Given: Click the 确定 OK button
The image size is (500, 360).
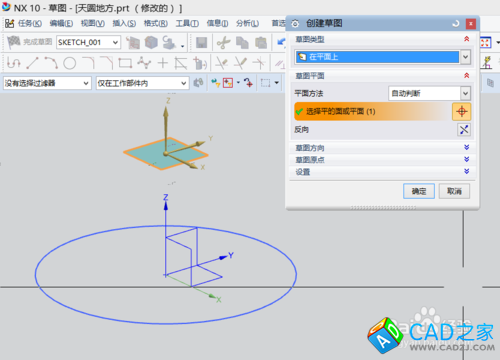Looking at the screenshot, I should [419, 191].
